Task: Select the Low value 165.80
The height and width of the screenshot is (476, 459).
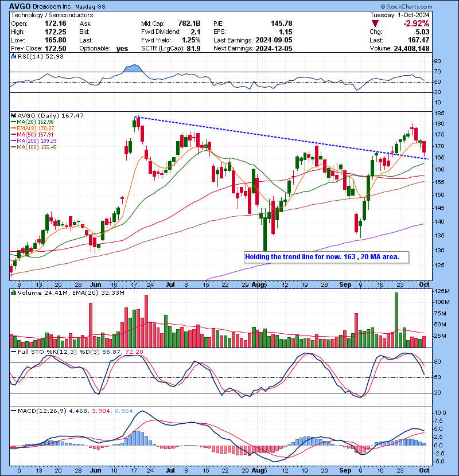Action: pos(56,40)
